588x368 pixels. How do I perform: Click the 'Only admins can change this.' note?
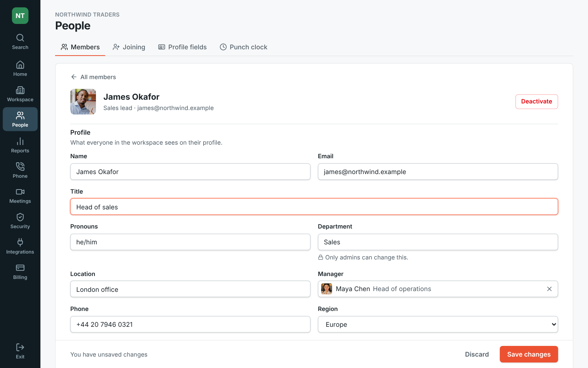(363, 258)
